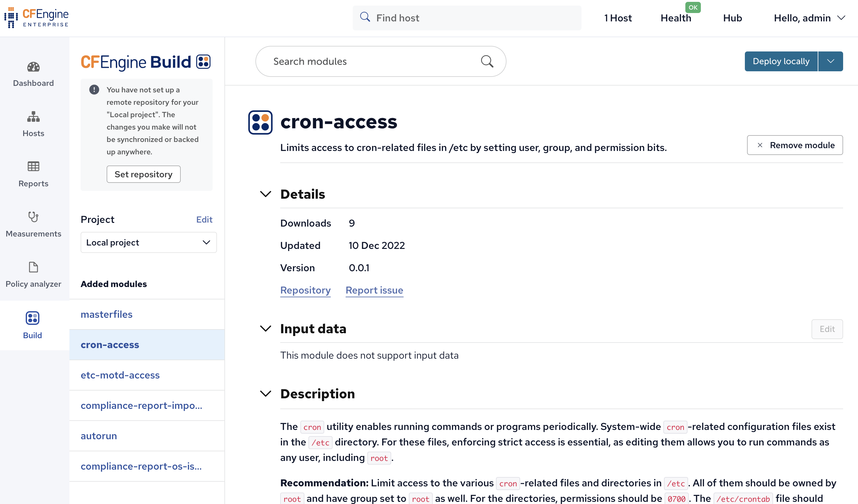Click the /etc/crontab code text

743,499
